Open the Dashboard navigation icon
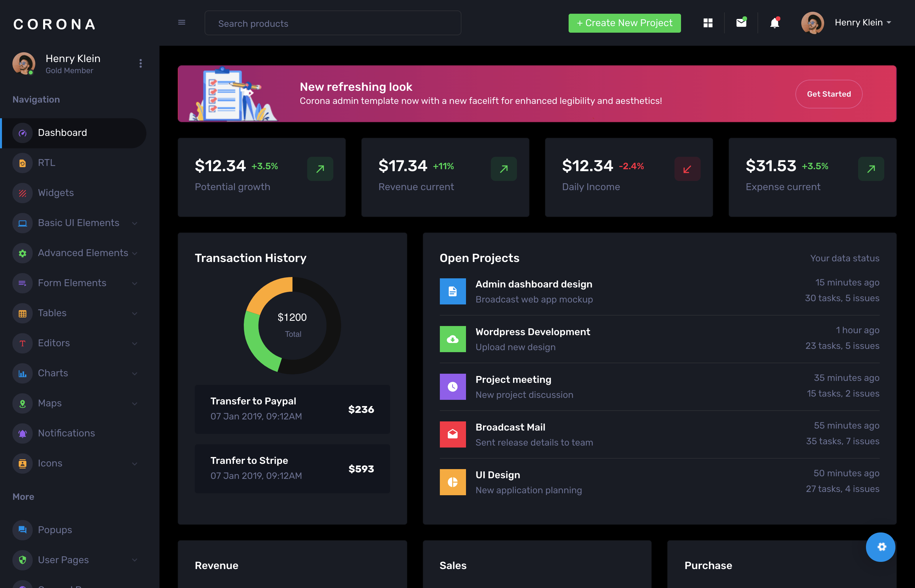915x588 pixels. 23,133
